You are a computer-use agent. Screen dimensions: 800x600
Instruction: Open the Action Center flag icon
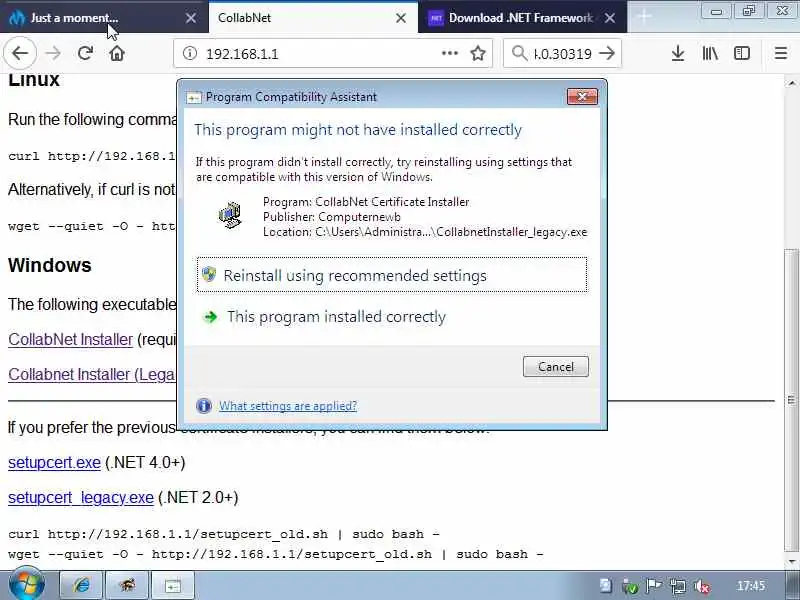point(654,586)
